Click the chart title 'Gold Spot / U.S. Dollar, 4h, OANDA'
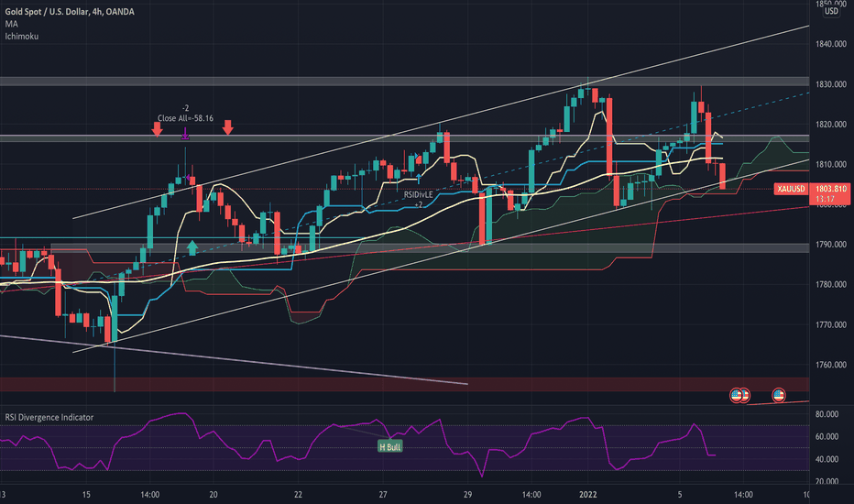This screenshot has width=854, height=504. (x=70, y=11)
